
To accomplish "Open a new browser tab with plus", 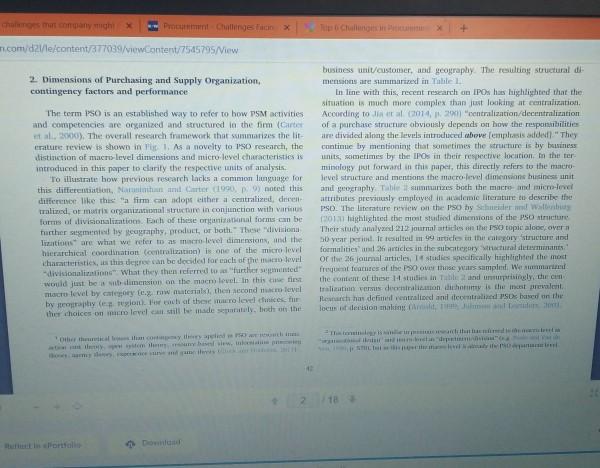I will [x=463, y=28].
